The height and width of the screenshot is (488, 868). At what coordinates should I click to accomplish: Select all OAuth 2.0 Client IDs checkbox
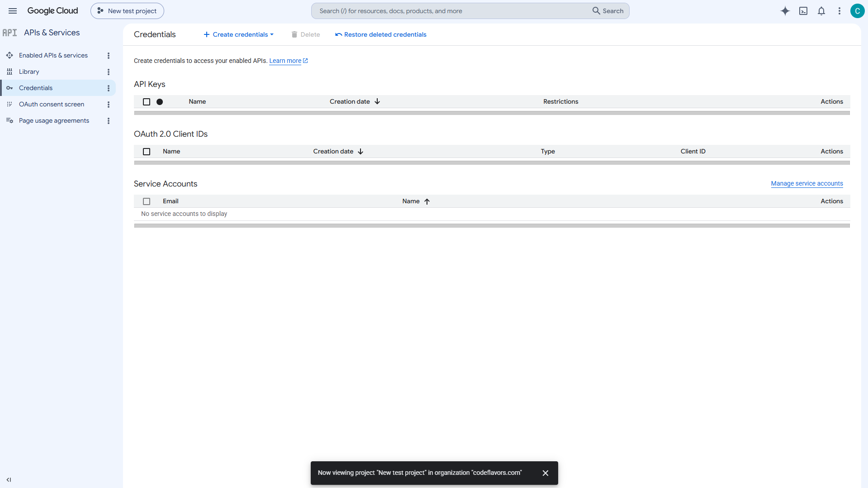pos(147,151)
